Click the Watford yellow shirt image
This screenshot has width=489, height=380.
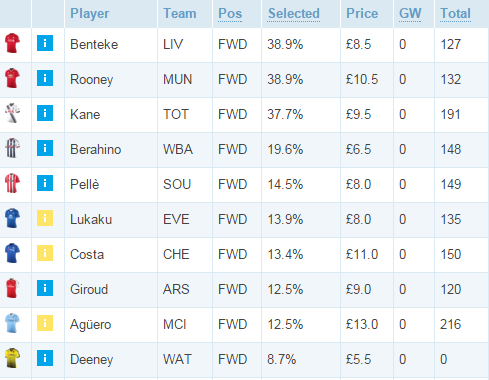click(x=13, y=358)
